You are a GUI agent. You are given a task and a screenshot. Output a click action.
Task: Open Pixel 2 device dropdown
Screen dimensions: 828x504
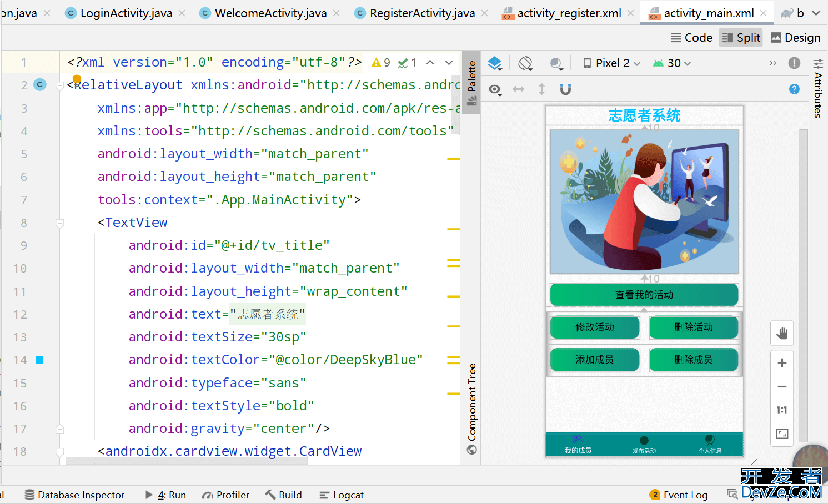tap(611, 63)
